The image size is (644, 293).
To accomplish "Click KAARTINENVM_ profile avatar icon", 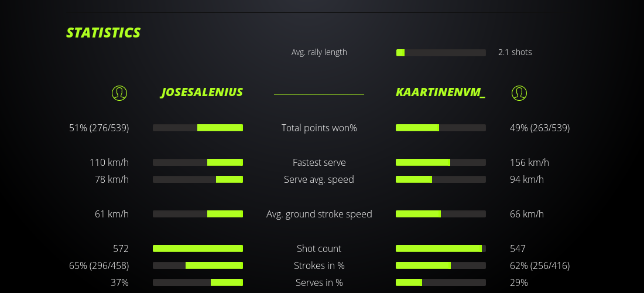I will (519, 93).
